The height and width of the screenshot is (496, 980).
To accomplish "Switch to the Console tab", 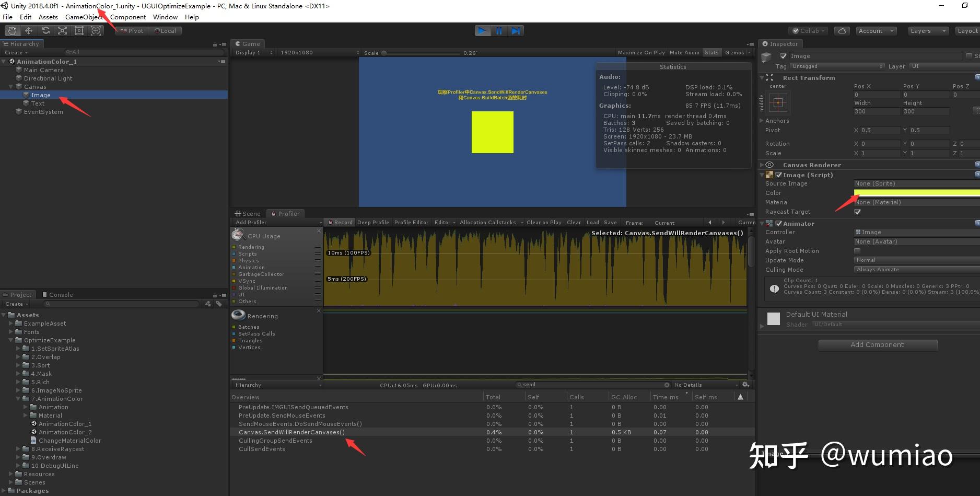I will pos(57,295).
